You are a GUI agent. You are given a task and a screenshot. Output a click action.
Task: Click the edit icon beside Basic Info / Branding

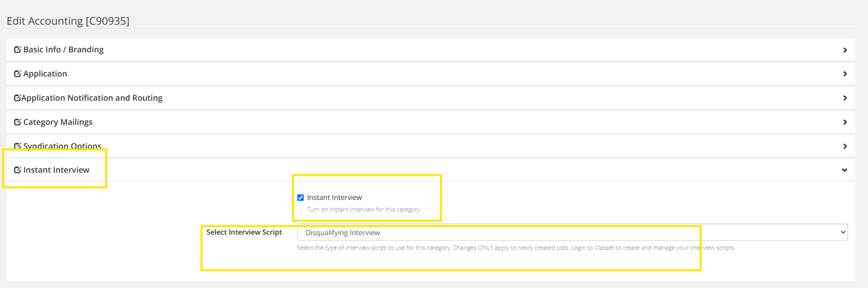click(x=17, y=49)
